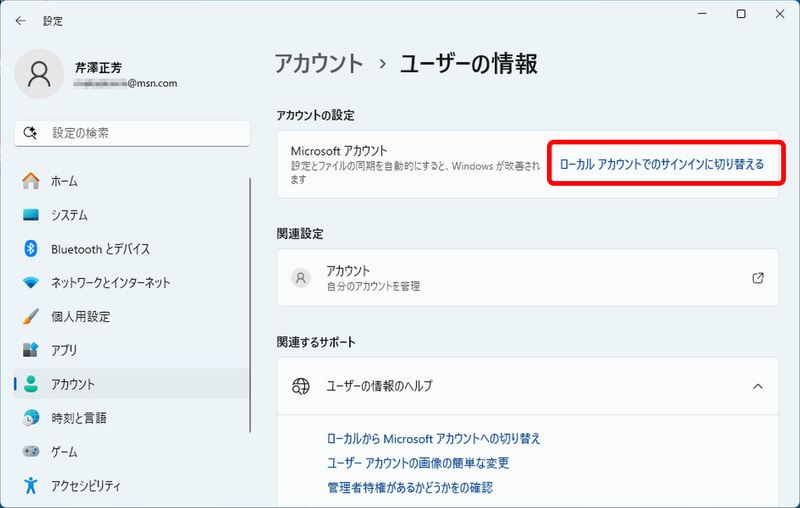
Task: Click the アプリ label in sidebar
Action: click(x=64, y=350)
